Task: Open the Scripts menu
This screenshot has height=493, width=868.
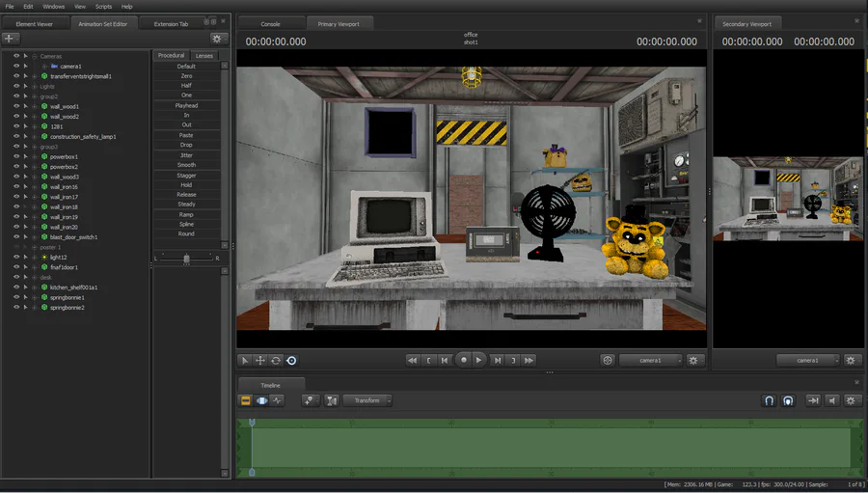Action: pos(103,7)
